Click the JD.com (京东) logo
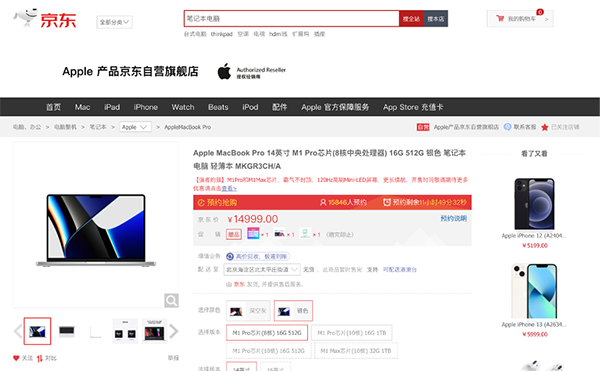 (45, 18)
